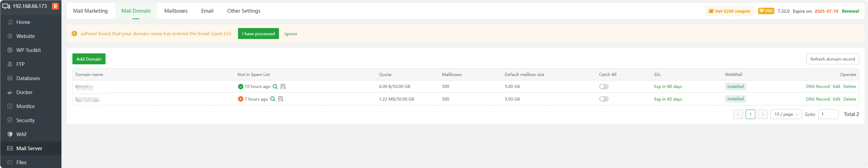Click the WP Toolkit WordPress icon
Image resolution: width=868 pixels, height=168 pixels.
coord(10,50)
